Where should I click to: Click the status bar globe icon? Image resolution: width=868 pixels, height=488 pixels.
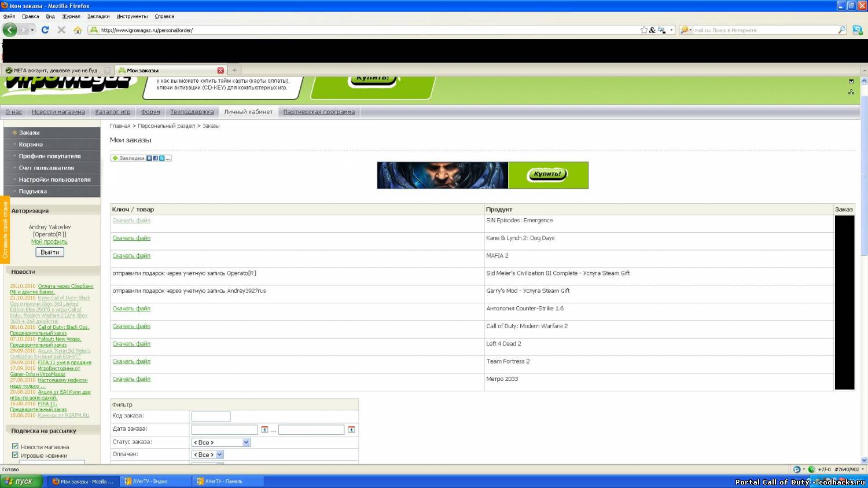[x=812, y=469]
